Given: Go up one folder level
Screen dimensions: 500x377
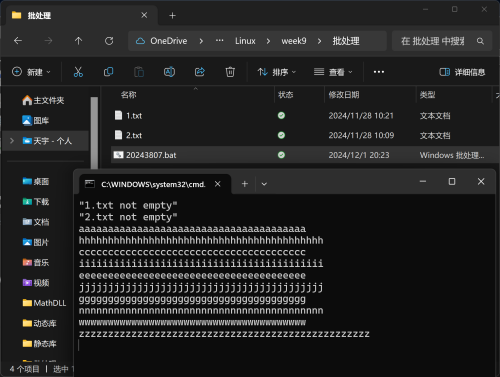Looking at the screenshot, I should tap(78, 41).
